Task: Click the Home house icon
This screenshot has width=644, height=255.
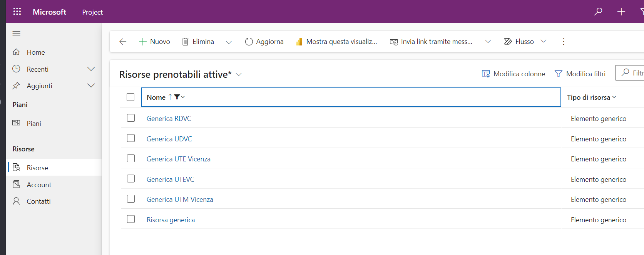Action: pos(16,52)
